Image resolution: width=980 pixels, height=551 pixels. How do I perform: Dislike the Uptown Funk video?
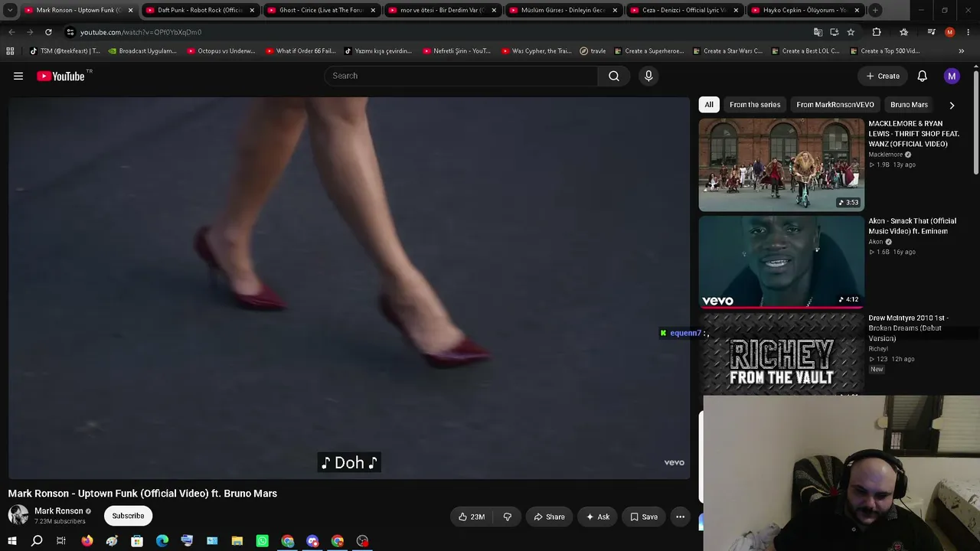[507, 517]
